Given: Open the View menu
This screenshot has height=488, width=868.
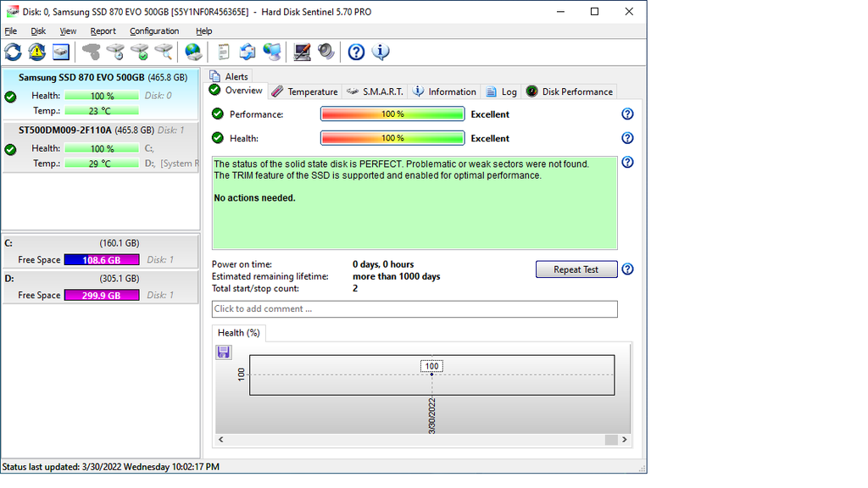Looking at the screenshot, I should (68, 31).
